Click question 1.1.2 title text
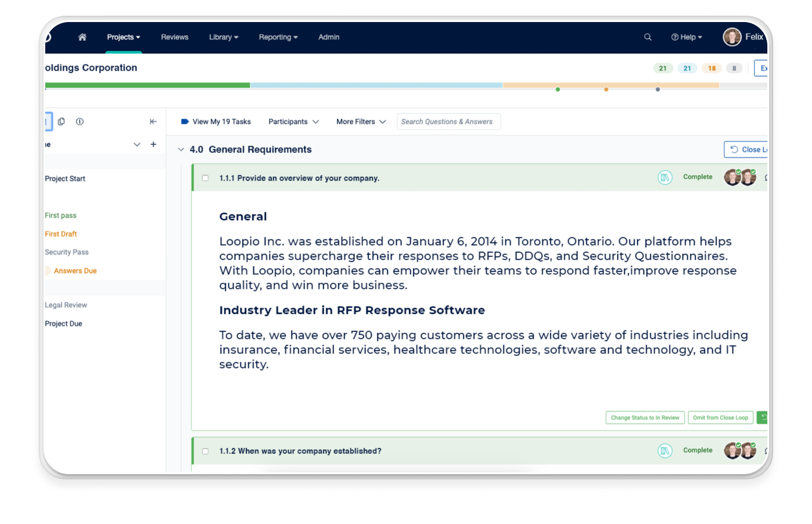812x524 pixels. tap(300, 451)
